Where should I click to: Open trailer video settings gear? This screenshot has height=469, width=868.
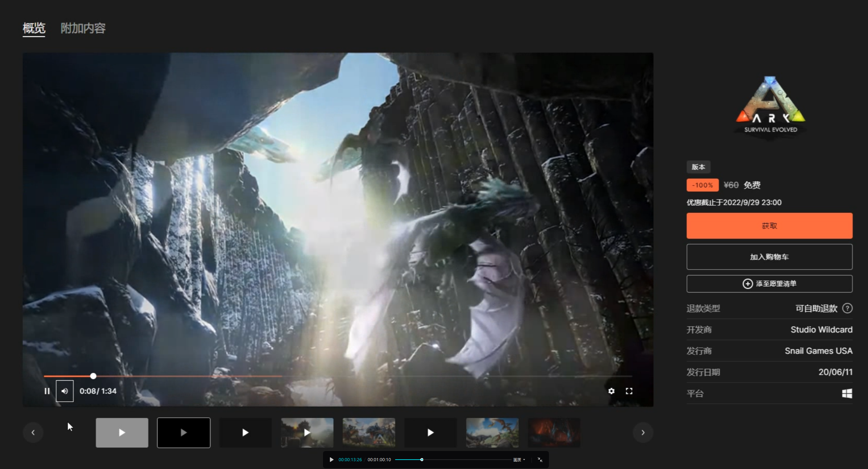(x=611, y=391)
